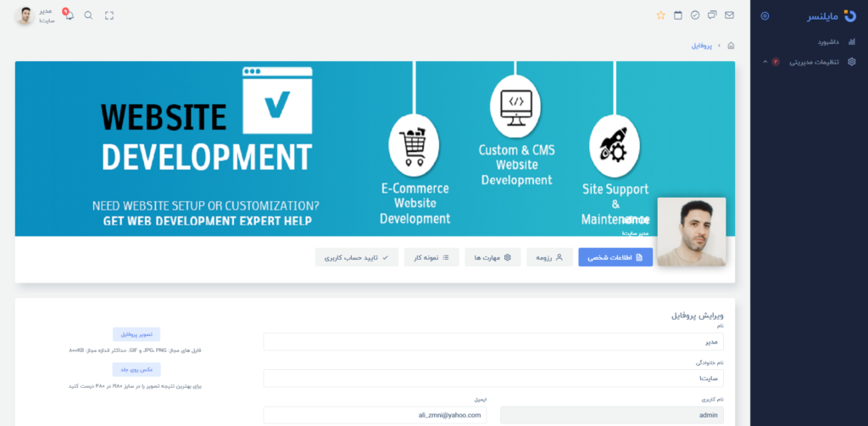The height and width of the screenshot is (426, 868).
Task: Click the نام کاربری admin field
Action: (612, 415)
